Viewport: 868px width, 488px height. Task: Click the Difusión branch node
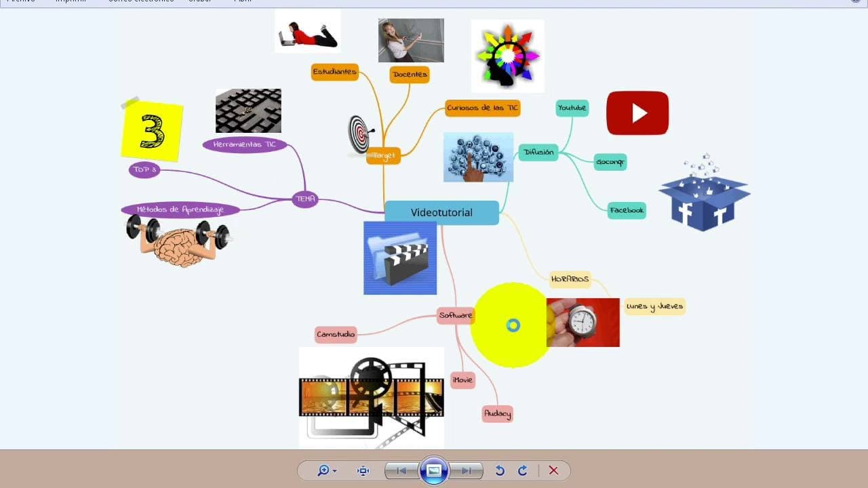pos(538,152)
